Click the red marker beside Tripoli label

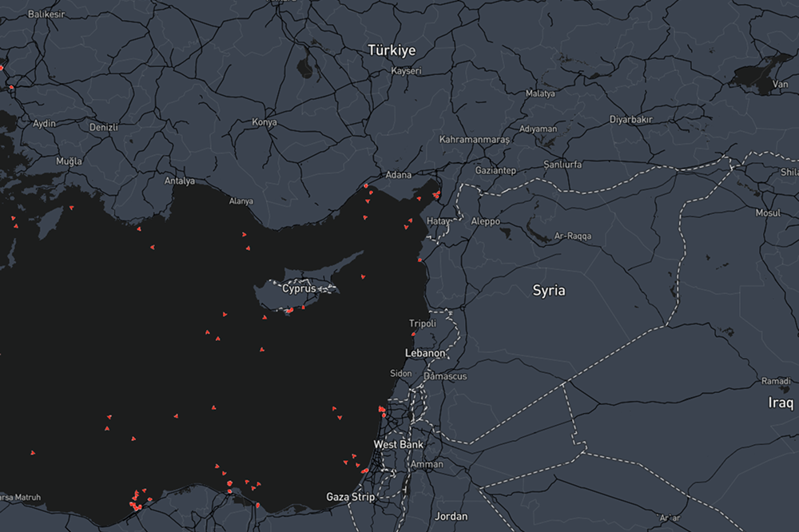413,334
